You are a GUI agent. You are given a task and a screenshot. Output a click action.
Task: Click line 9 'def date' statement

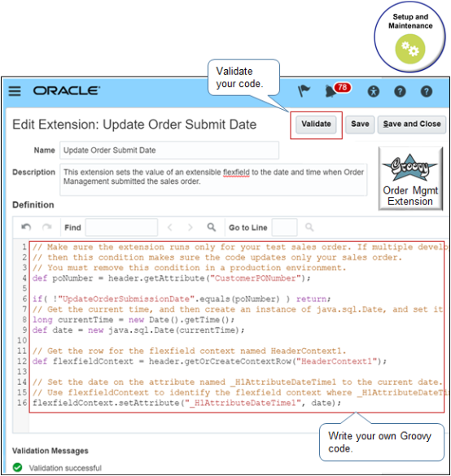138,330
